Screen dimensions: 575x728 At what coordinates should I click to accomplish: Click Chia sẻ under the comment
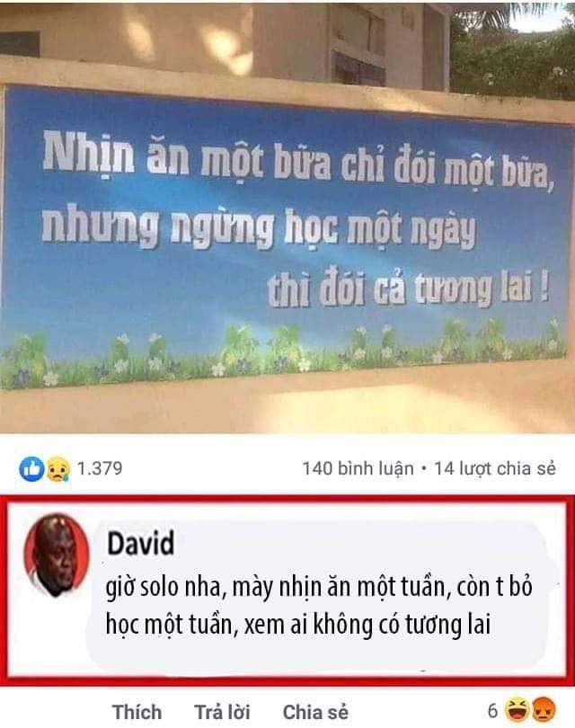[315, 712]
